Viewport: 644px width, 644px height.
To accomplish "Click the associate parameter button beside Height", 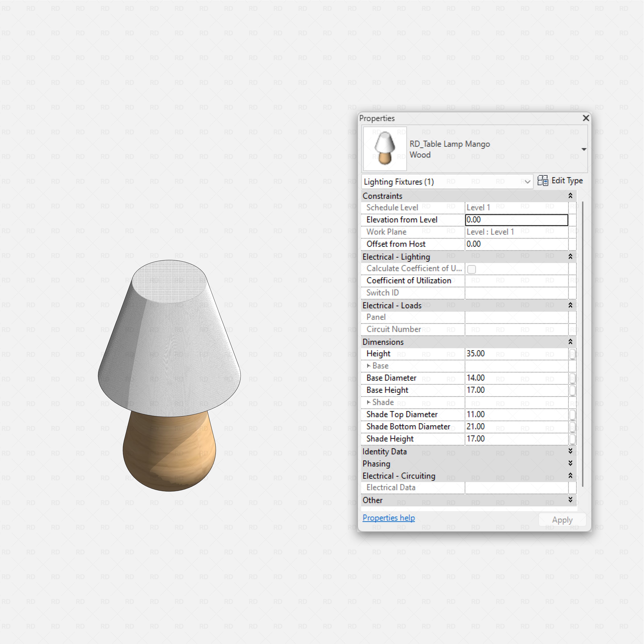I will pos(573,354).
